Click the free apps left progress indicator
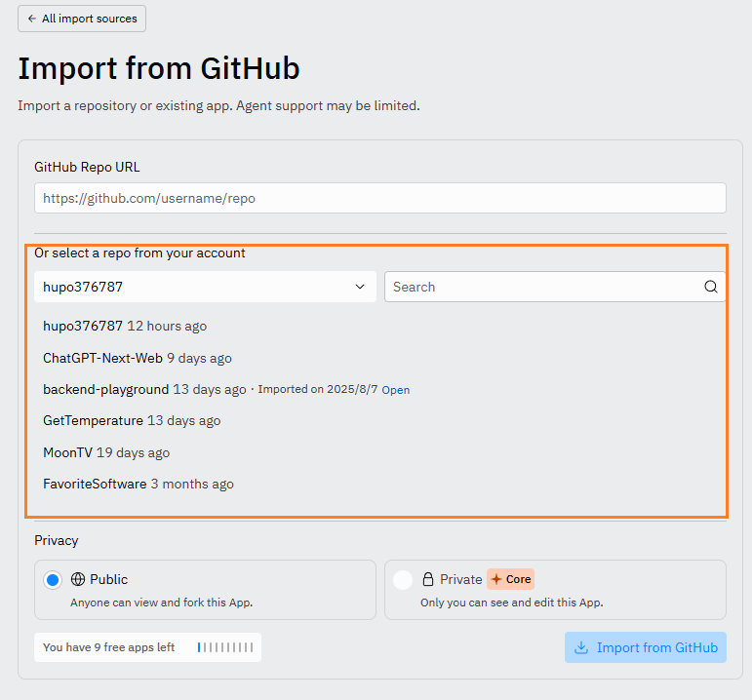The image size is (752, 700). pyautogui.click(x=225, y=647)
